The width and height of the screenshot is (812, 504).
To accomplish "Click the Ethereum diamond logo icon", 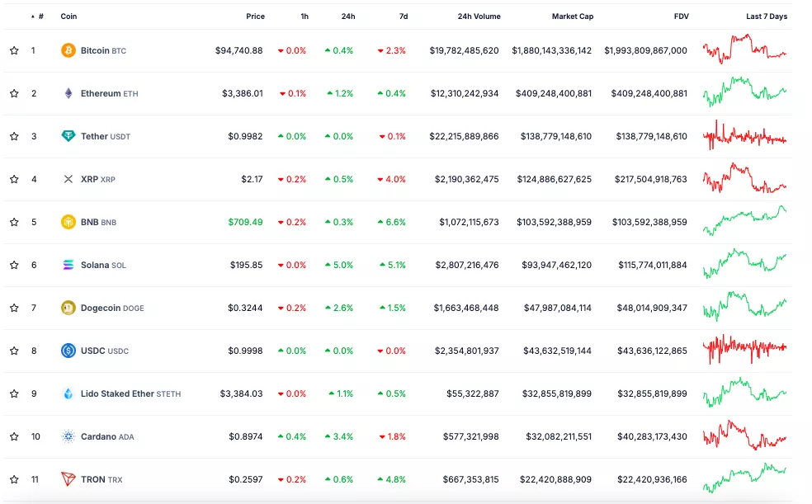I will coord(68,93).
